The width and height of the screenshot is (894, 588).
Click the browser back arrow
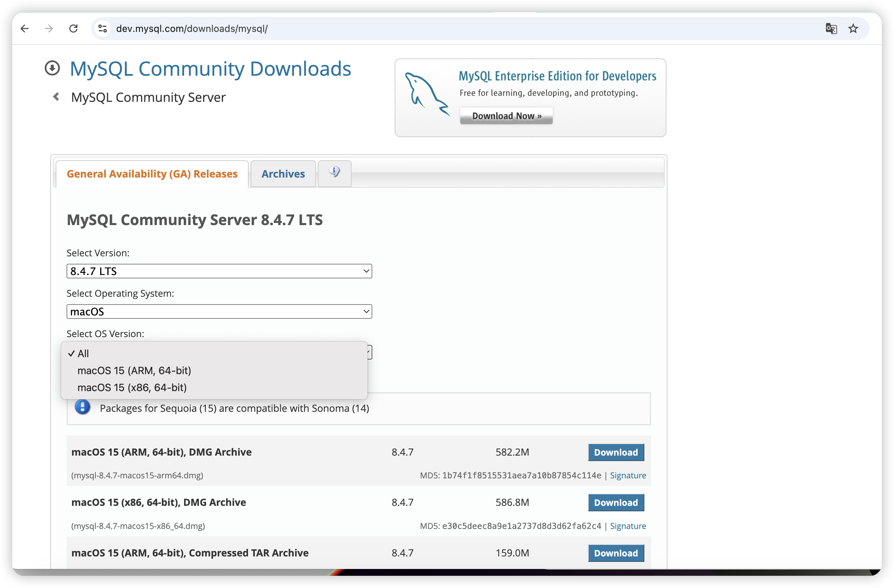(25, 29)
